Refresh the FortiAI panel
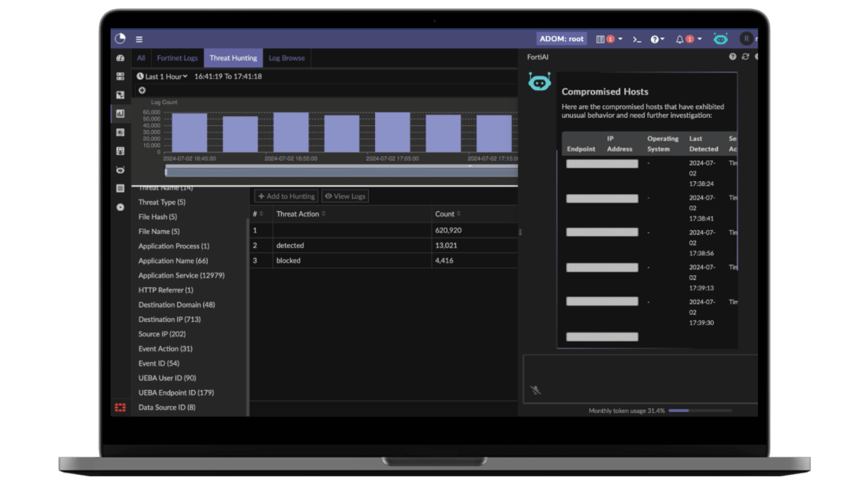The image size is (868, 487). coord(745,57)
